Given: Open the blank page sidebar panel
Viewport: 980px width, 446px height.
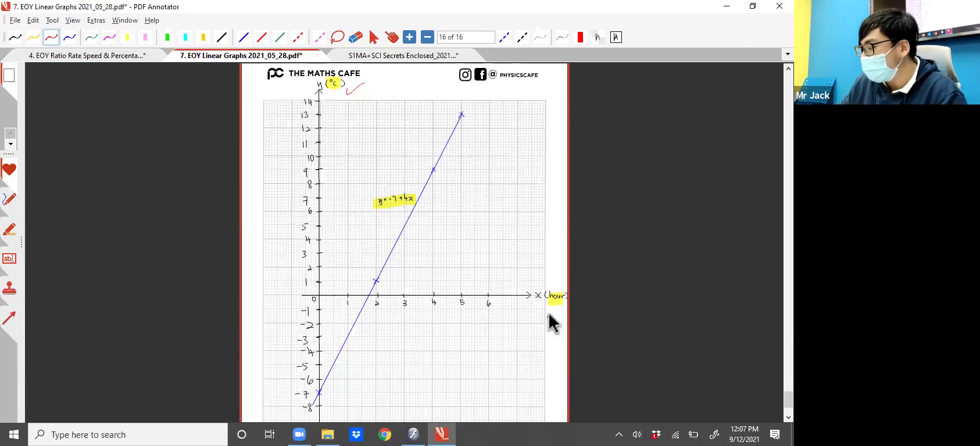Looking at the screenshot, I should [x=9, y=75].
